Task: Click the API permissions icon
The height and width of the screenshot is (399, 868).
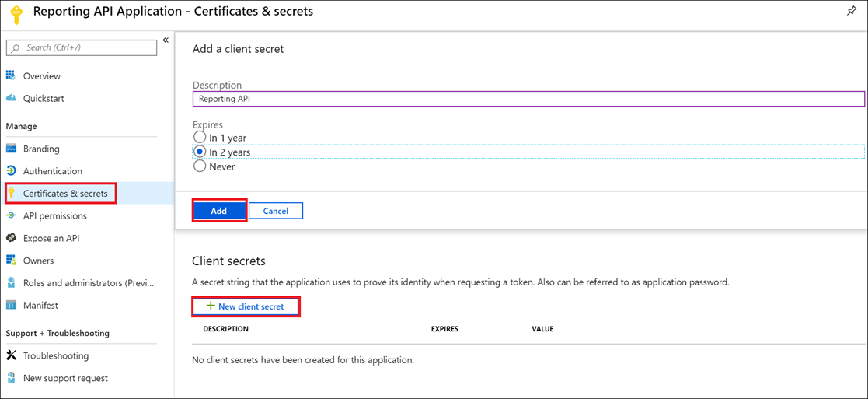Action: coord(11,215)
